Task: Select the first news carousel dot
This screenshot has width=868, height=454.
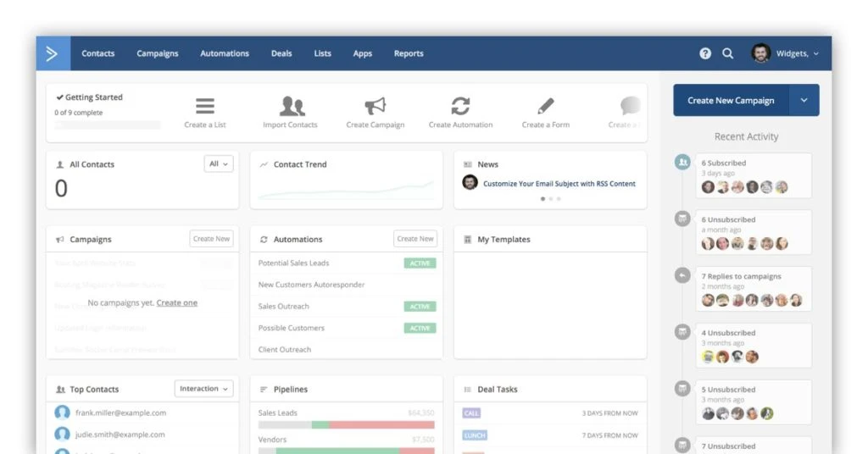Action: coord(543,198)
